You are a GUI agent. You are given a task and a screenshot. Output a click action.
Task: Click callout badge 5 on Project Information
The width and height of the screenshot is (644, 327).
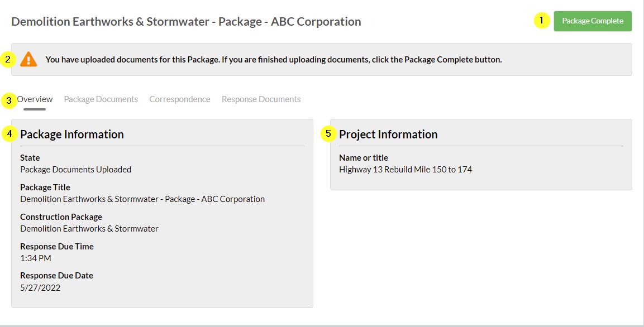coord(327,134)
